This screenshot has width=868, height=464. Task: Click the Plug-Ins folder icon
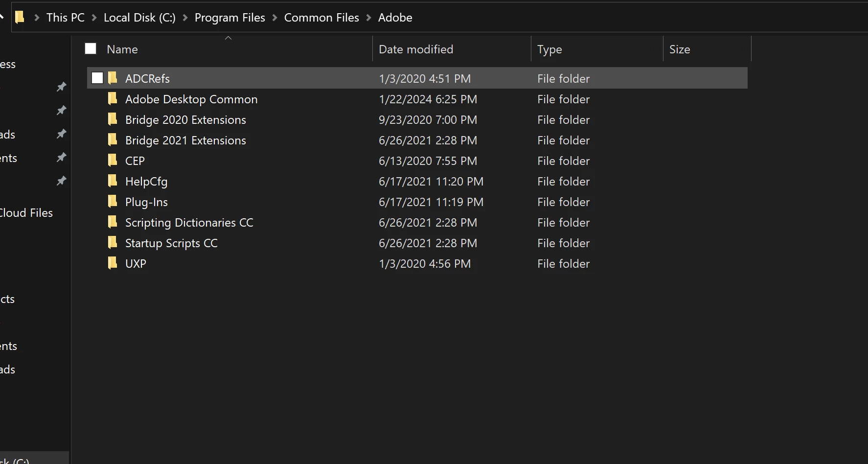coord(113,201)
